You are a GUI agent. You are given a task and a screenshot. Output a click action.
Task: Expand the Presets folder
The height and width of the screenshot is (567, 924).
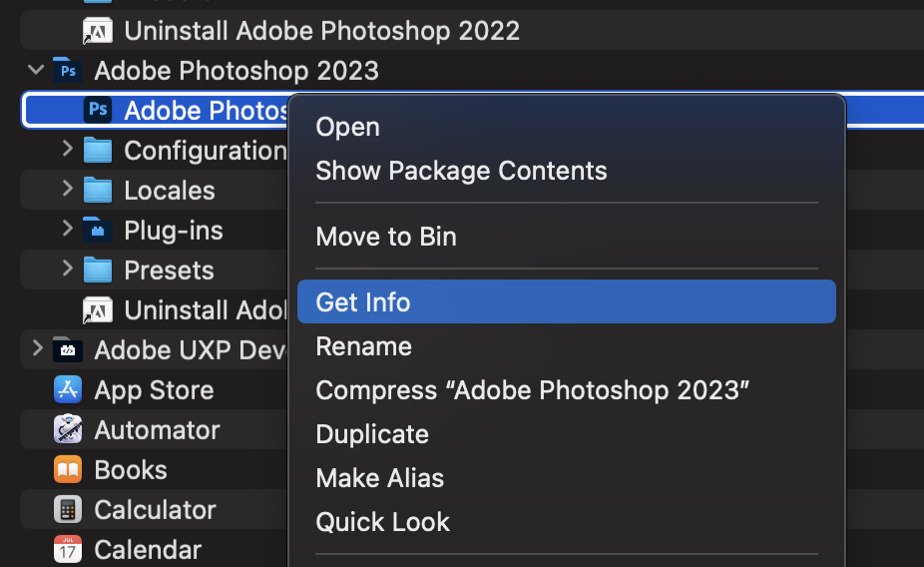tap(67, 269)
